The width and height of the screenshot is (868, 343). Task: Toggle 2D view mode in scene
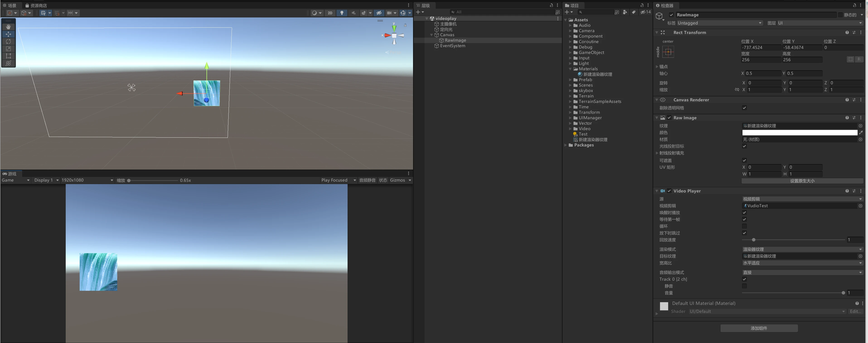tap(330, 13)
